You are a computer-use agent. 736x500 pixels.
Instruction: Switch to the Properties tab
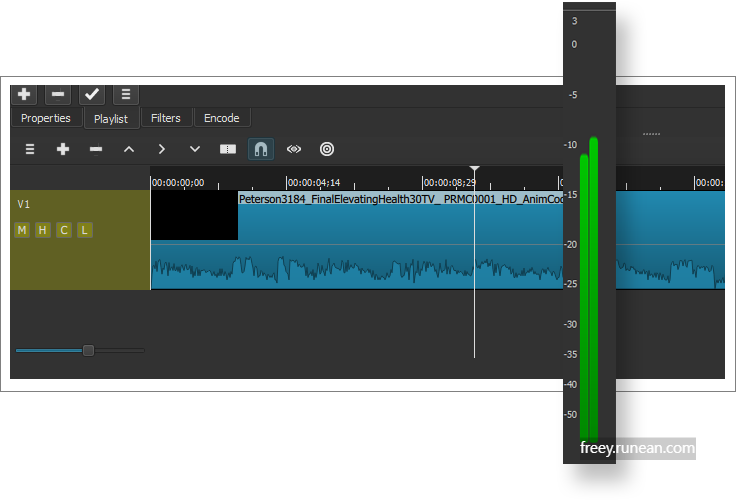[x=46, y=118]
